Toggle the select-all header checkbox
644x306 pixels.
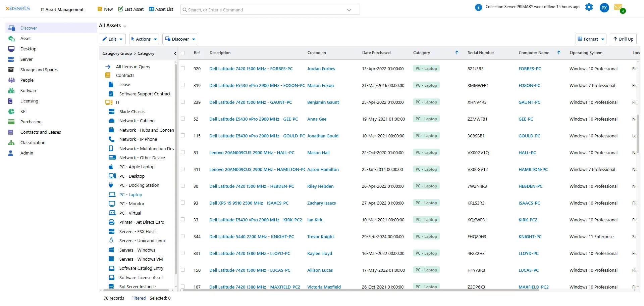click(183, 53)
